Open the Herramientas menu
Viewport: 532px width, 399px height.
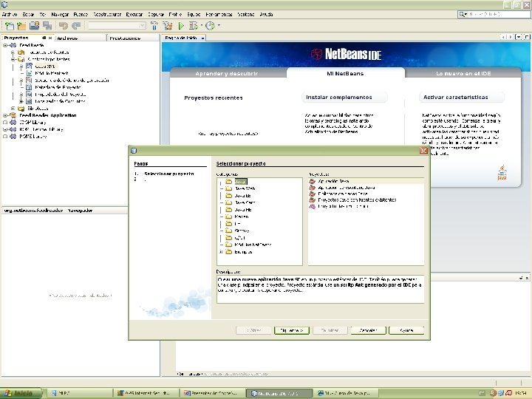219,14
